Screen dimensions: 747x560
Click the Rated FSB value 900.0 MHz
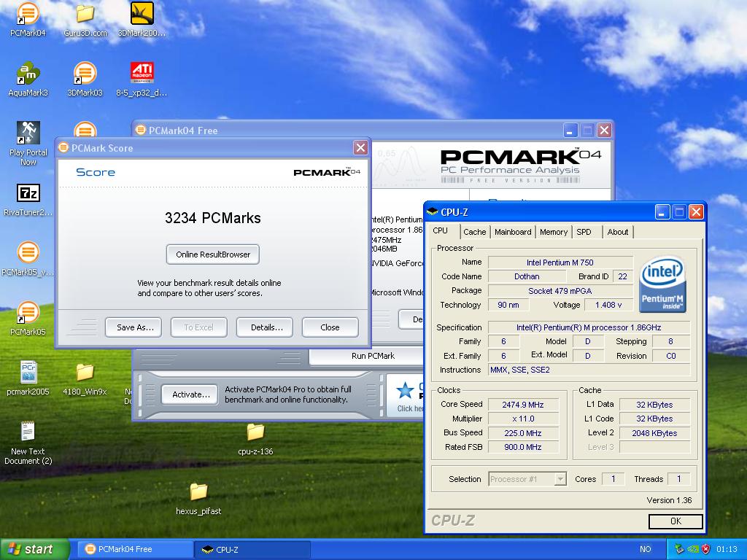pyautogui.click(x=522, y=447)
